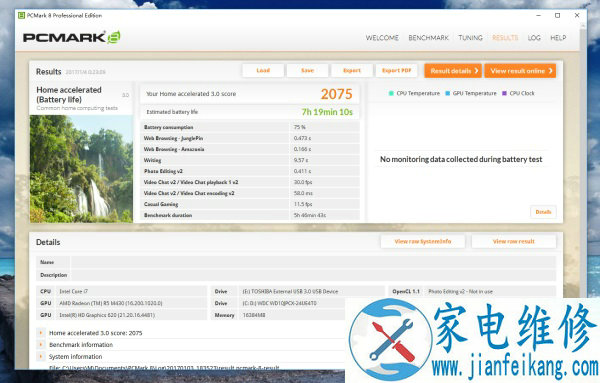The height and width of the screenshot is (383, 600).
Task: Expand the Benchmark information section
Action: 41,345
